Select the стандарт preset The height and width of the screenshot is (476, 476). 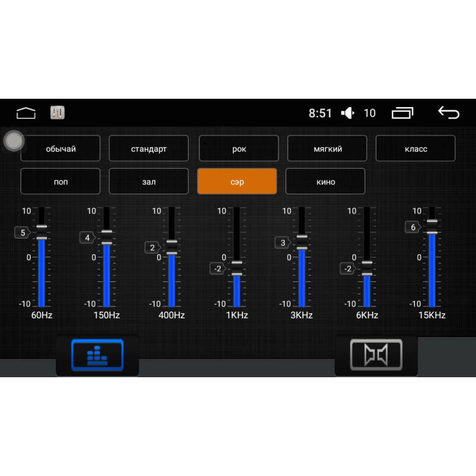click(x=149, y=148)
